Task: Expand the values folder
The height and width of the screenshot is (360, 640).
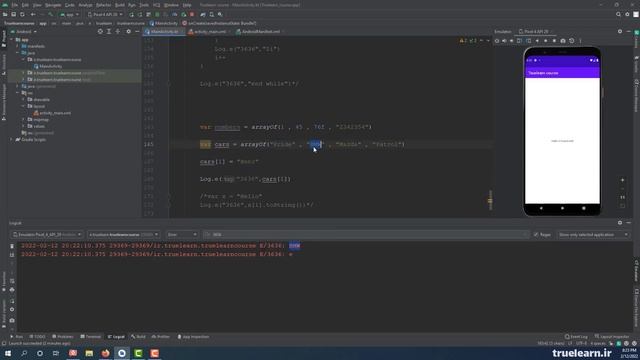Action: [x=23, y=126]
